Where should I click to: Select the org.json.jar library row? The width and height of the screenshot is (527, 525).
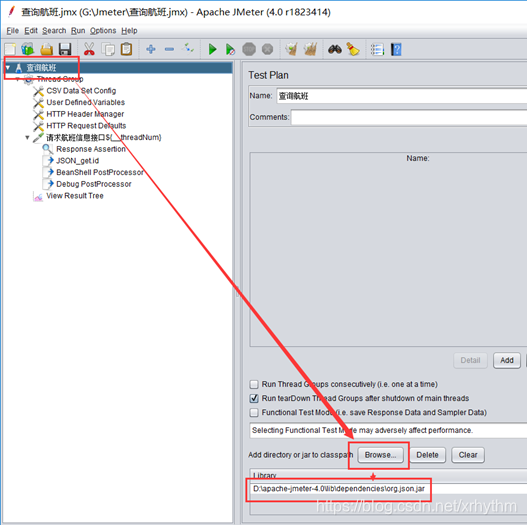388,489
